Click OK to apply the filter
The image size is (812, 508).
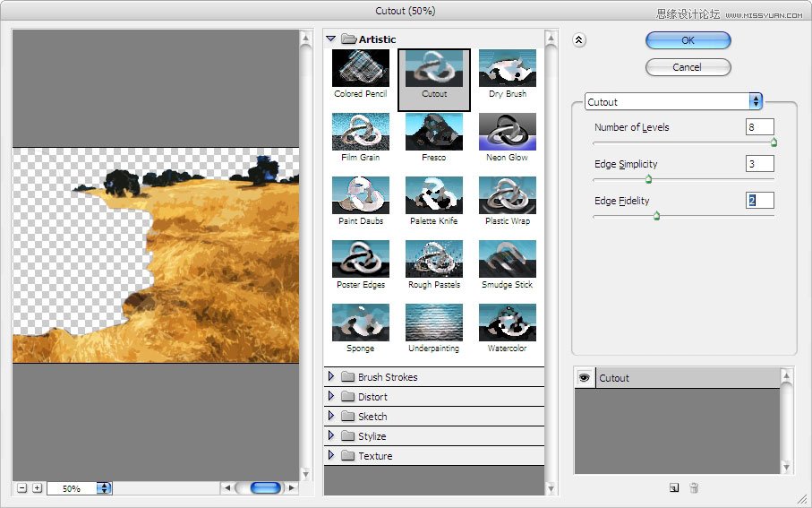[x=688, y=40]
